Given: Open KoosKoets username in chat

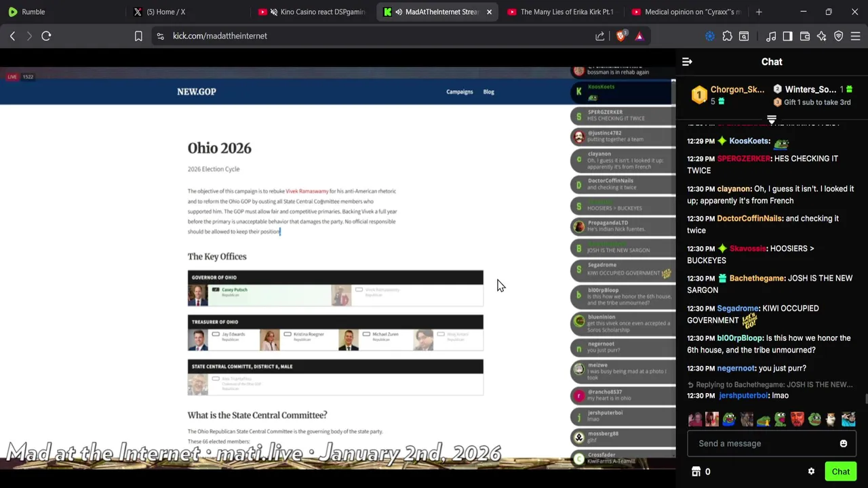Looking at the screenshot, I should (749, 141).
